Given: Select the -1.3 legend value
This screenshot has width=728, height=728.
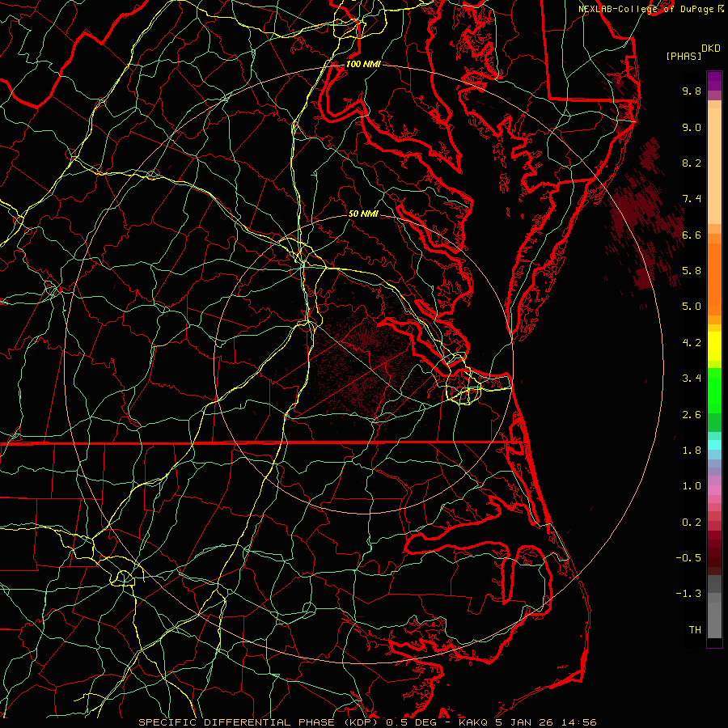Looking at the screenshot, I should 688,594.
